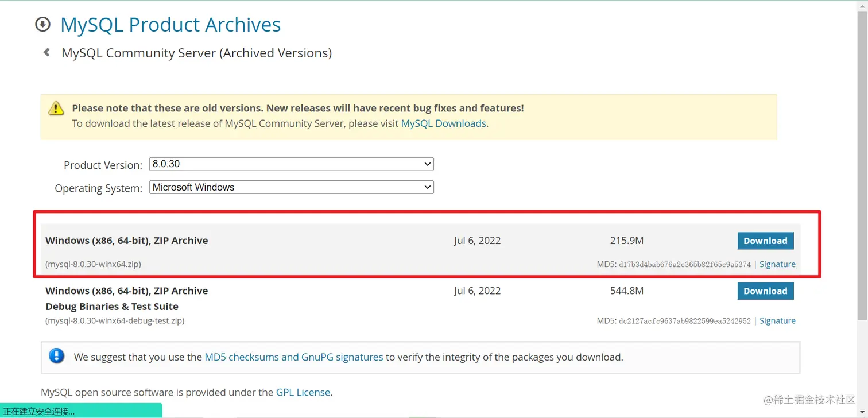Click the Operating System label

pos(98,188)
